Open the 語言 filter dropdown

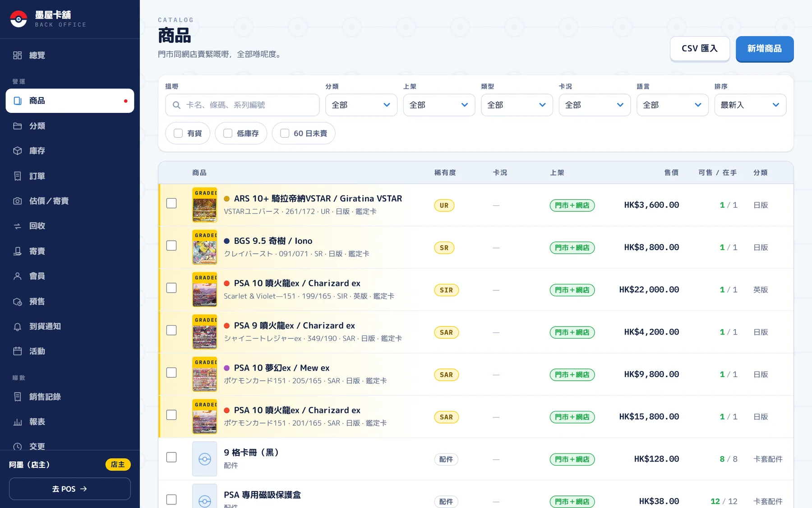(x=673, y=105)
